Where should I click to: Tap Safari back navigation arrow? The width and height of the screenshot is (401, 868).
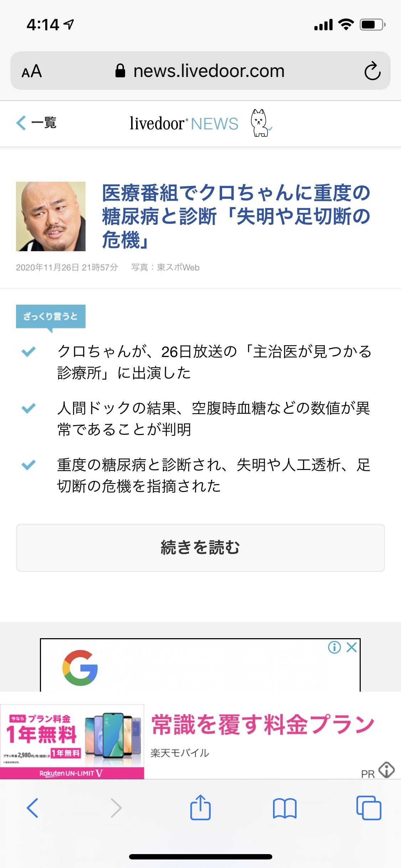tap(32, 808)
